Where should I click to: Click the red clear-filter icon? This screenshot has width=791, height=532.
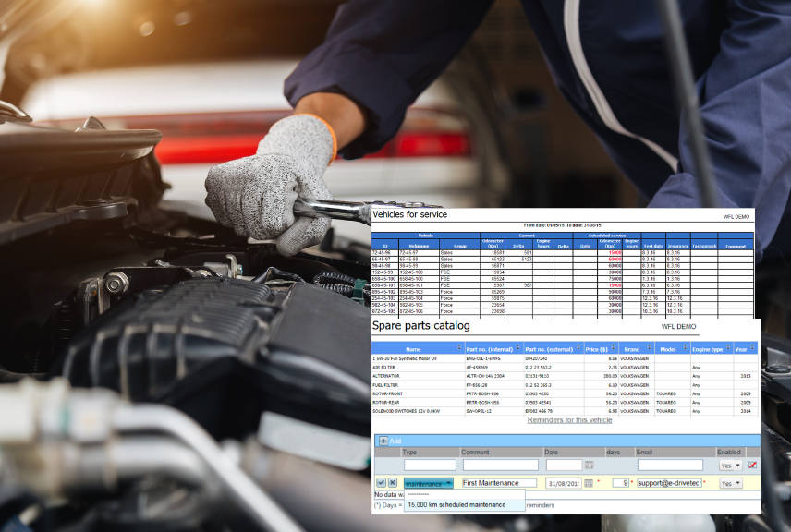pos(752,465)
